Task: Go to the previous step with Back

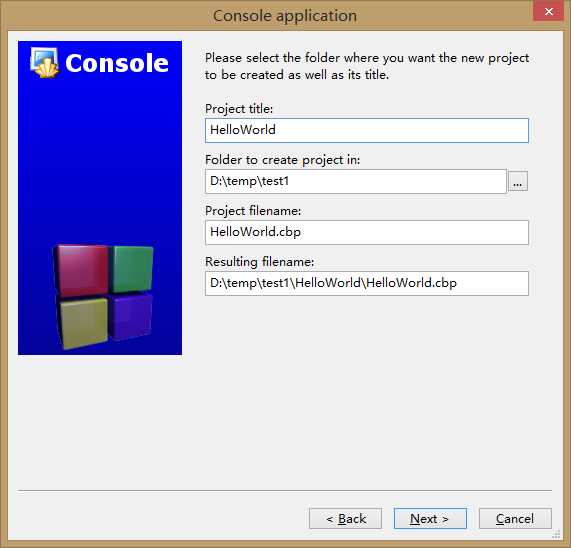Action: click(345, 519)
